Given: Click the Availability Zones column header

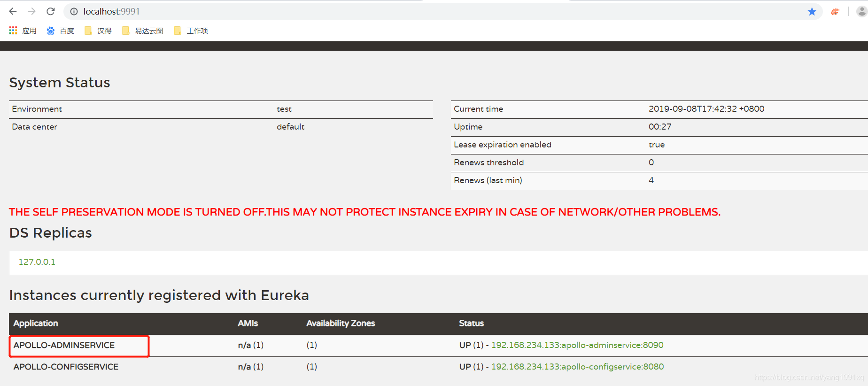Looking at the screenshot, I should 341,323.
